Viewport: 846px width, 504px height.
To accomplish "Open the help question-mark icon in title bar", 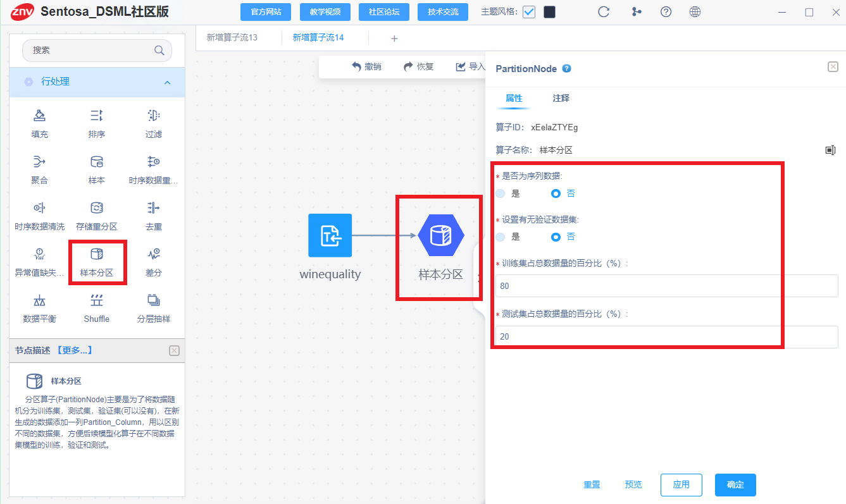I will [666, 11].
